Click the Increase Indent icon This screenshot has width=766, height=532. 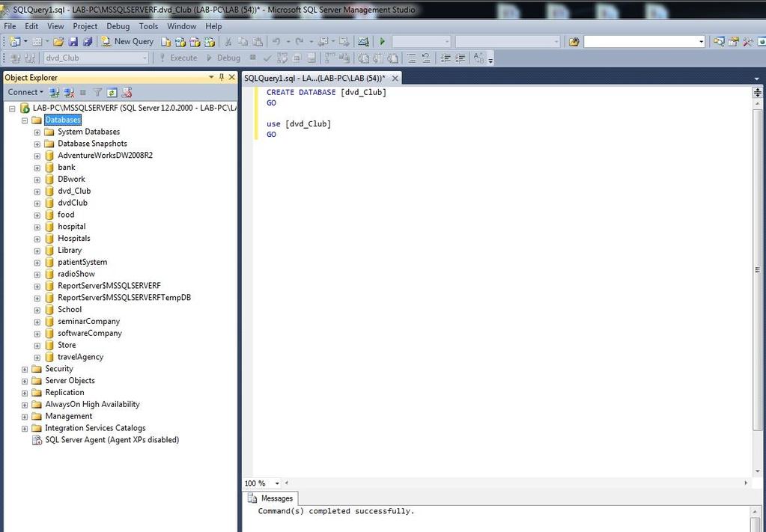460,58
